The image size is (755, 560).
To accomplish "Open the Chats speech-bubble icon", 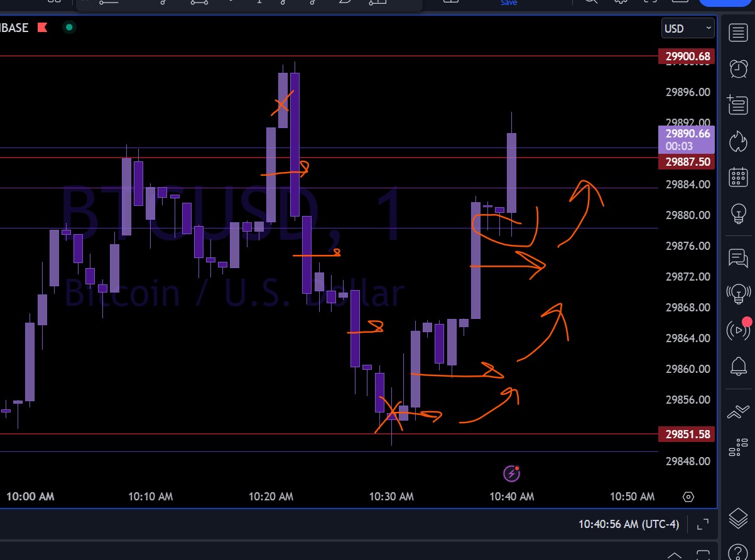I will (x=738, y=257).
